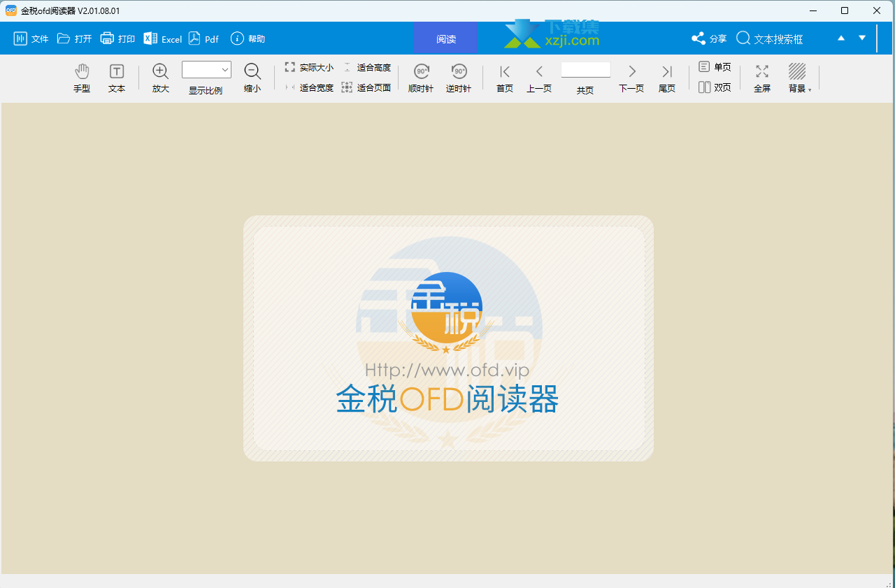895x588 pixels.
Task: Set view to 实际大小
Action: 309,68
